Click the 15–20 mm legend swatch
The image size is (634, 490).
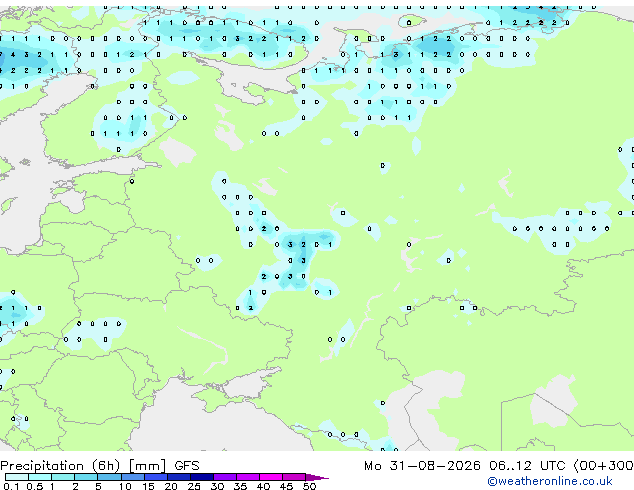click(155, 477)
